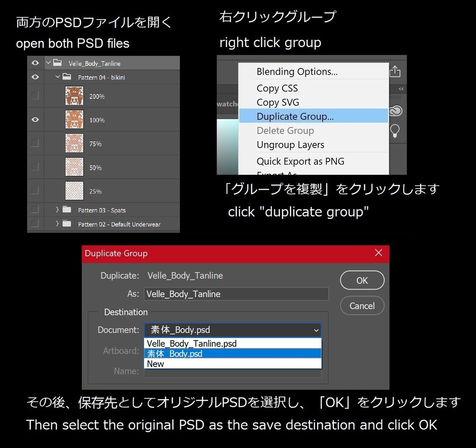Toggle visibility of the 100% layer

coord(35,119)
